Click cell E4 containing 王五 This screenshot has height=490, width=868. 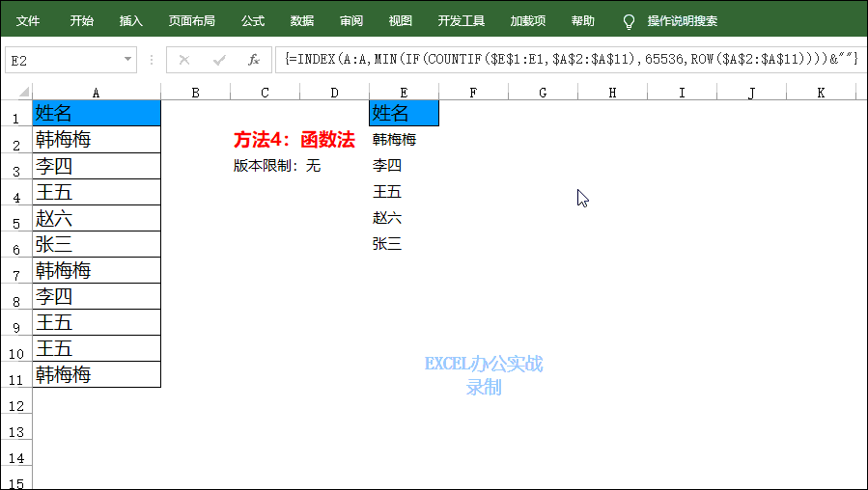[405, 192]
